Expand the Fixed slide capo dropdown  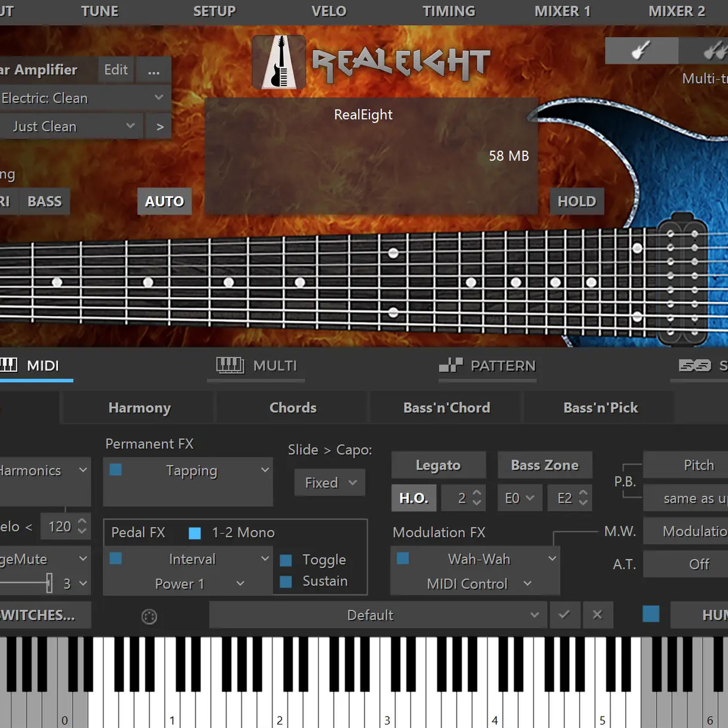tap(330, 482)
